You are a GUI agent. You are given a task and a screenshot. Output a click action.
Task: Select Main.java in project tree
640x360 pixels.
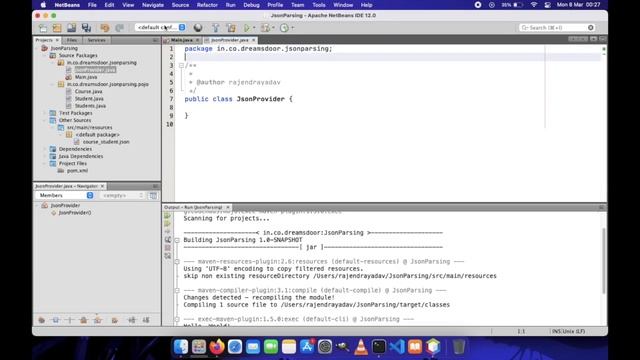[x=86, y=77]
